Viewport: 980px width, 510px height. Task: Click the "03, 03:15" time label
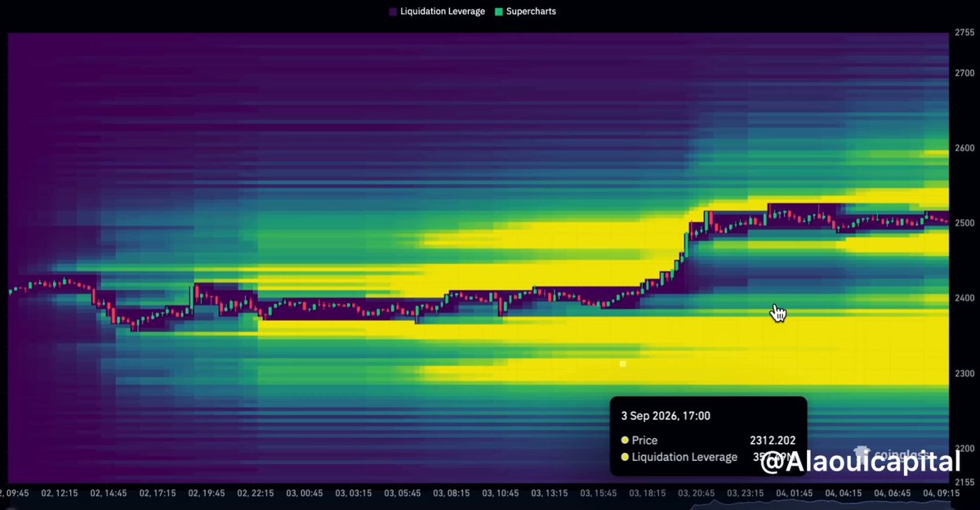(x=352, y=494)
